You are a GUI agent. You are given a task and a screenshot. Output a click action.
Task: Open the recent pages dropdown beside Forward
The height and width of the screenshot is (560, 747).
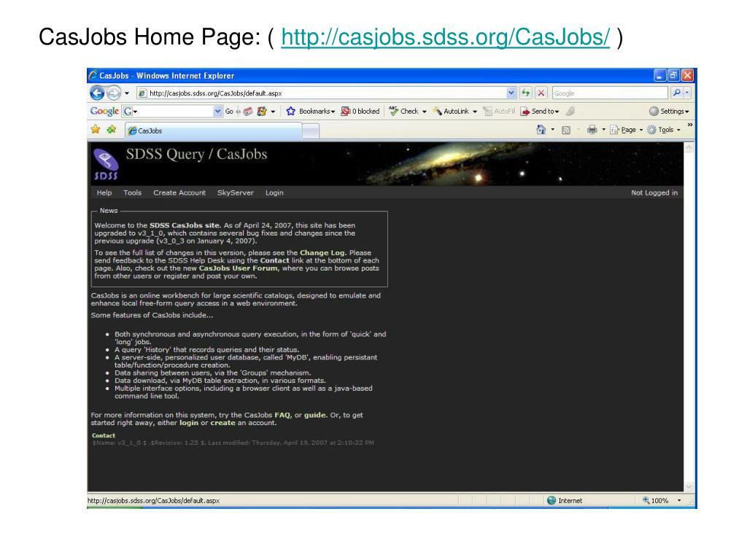pyautogui.click(x=127, y=93)
